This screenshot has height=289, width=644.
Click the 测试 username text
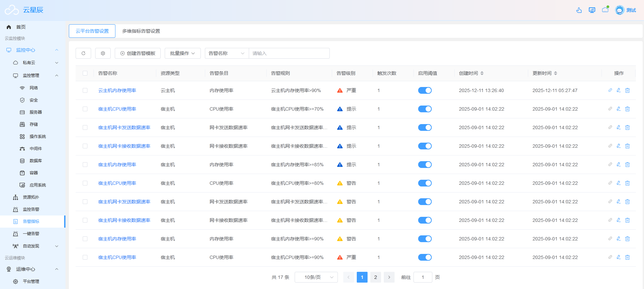pos(631,10)
